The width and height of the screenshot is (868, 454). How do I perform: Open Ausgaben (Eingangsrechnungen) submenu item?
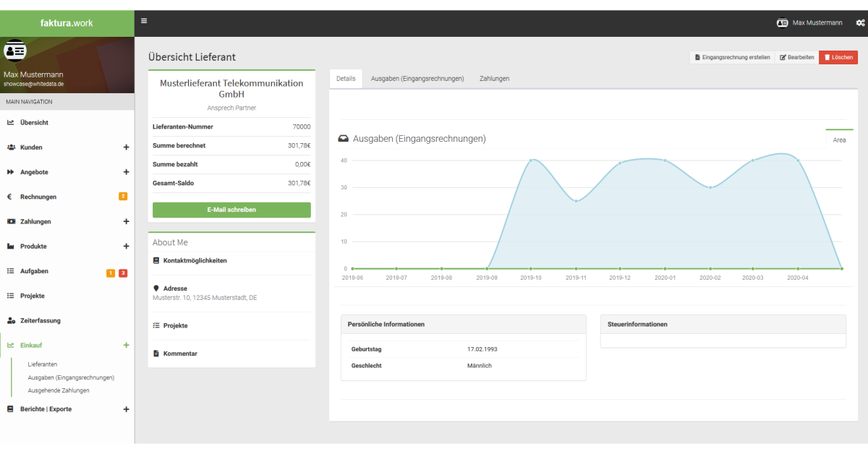[71, 377]
